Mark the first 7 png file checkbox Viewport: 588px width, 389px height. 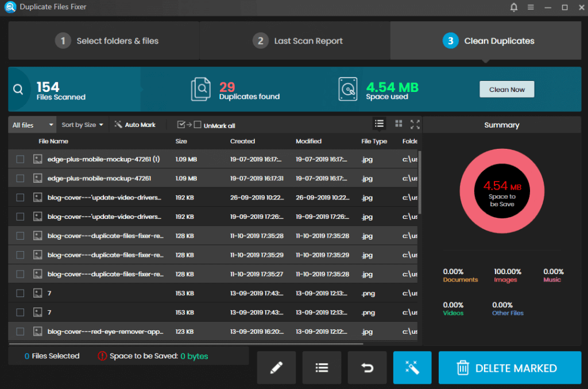coord(20,294)
